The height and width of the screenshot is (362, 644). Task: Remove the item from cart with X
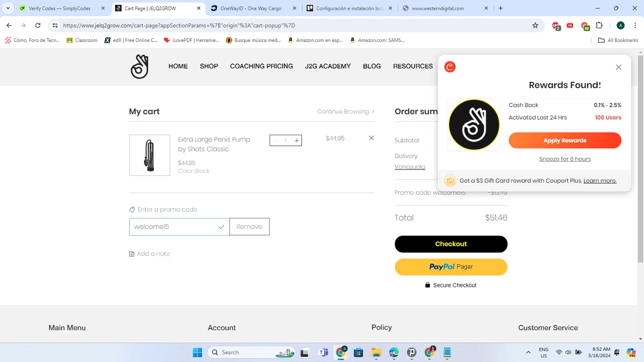(371, 138)
